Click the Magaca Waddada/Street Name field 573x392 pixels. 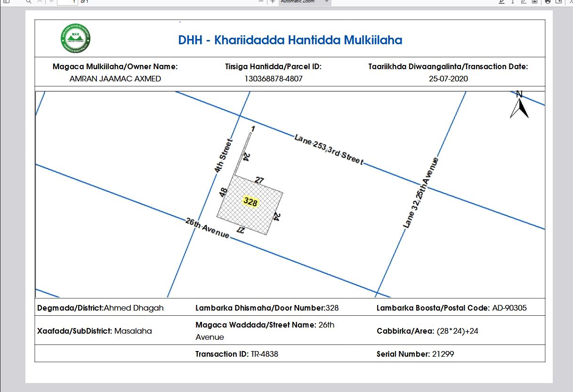265,331
